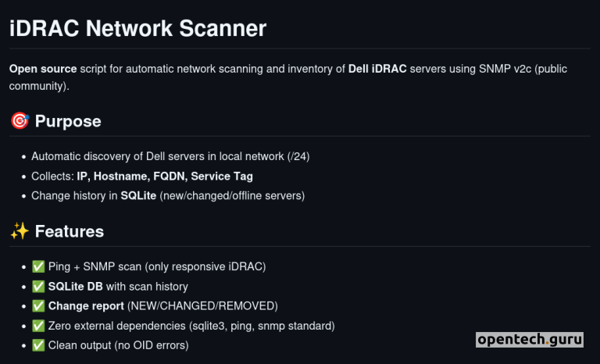The image size is (600, 364).
Task: Click the "(NEW/CHANGED/REMOVED)" text
Action: [x=202, y=305]
